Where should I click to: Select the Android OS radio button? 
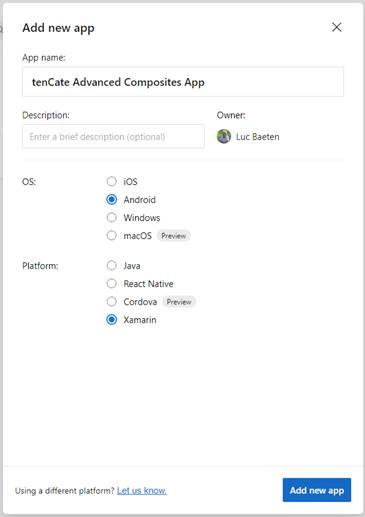tap(112, 199)
